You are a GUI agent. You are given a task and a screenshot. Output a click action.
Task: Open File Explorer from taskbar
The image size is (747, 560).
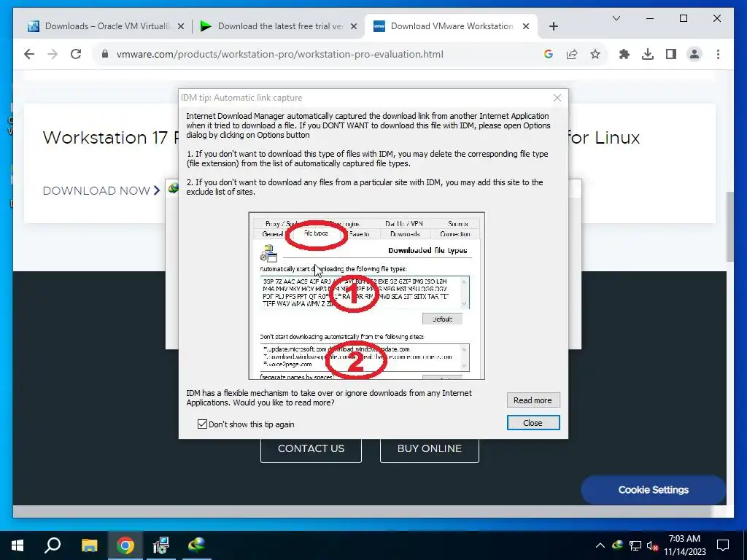89,545
